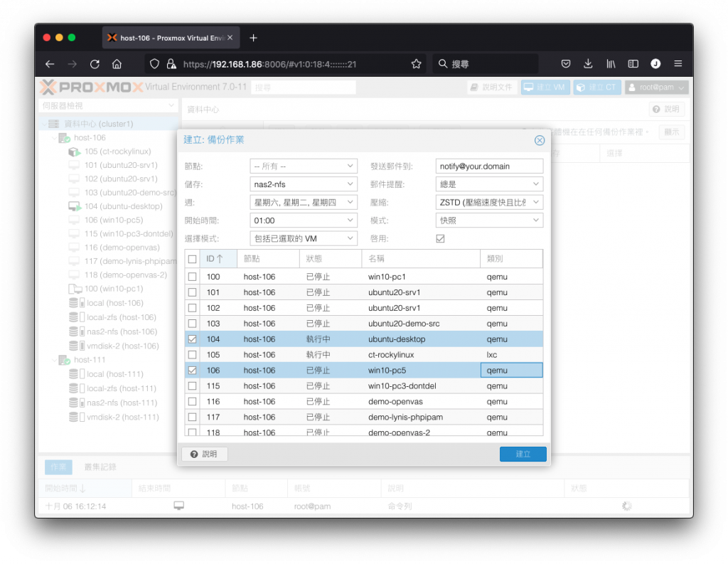Open a new browser tab with plus
Image resolution: width=728 pixels, height=564 pixels.
tap(253, 38)
